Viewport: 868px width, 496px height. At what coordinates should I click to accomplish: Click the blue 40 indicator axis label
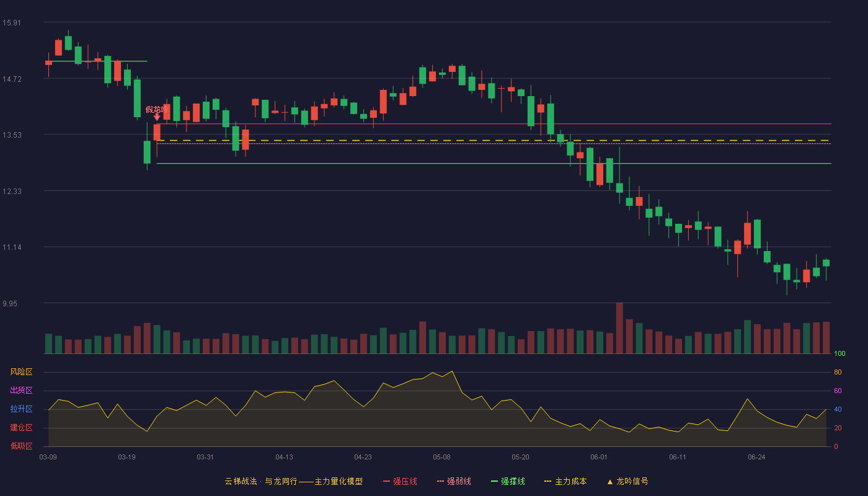coord(838,409)
